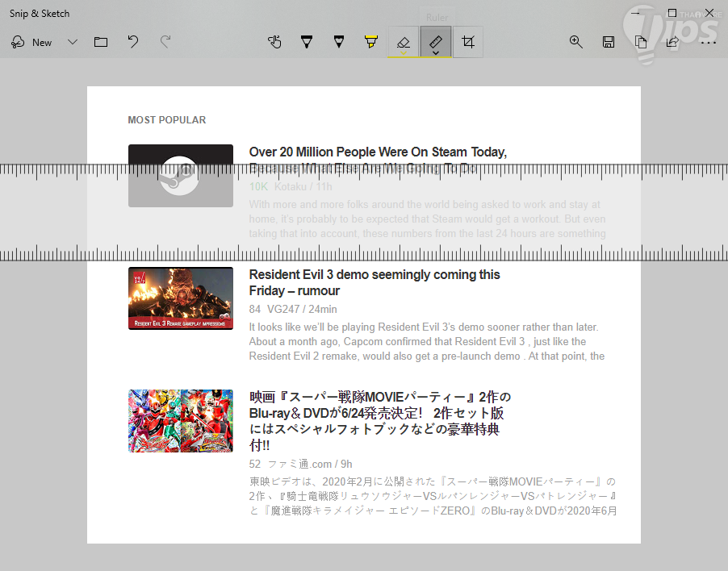Close the Snip & Sketch window
Image resolution: width=728 pixels, height=571 pixels.
[709, 13]
